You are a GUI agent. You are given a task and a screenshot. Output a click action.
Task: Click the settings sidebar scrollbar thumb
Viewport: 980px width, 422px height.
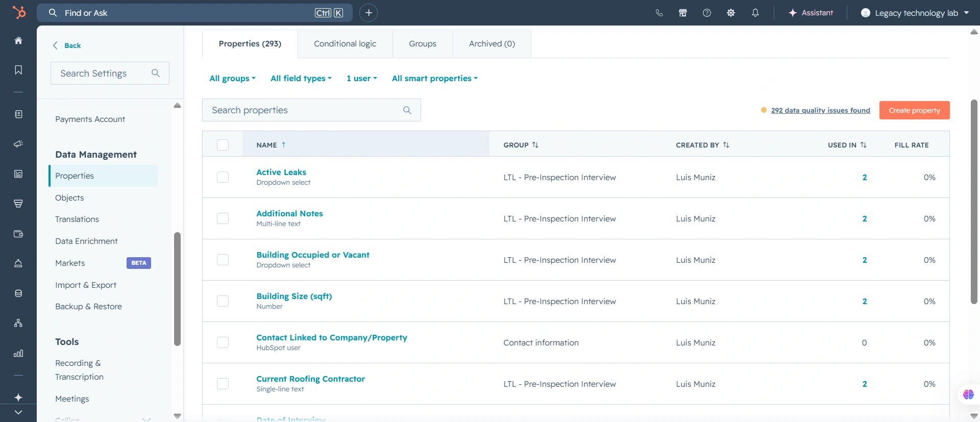tap(177, 289)
